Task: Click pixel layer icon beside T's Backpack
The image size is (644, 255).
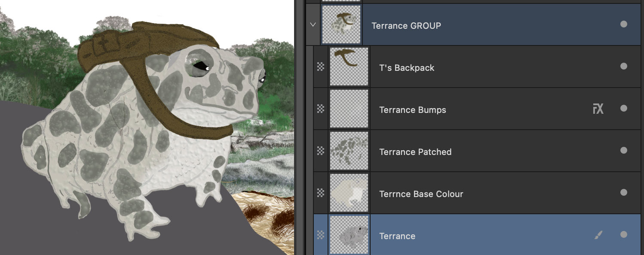Action: point(321,67)
